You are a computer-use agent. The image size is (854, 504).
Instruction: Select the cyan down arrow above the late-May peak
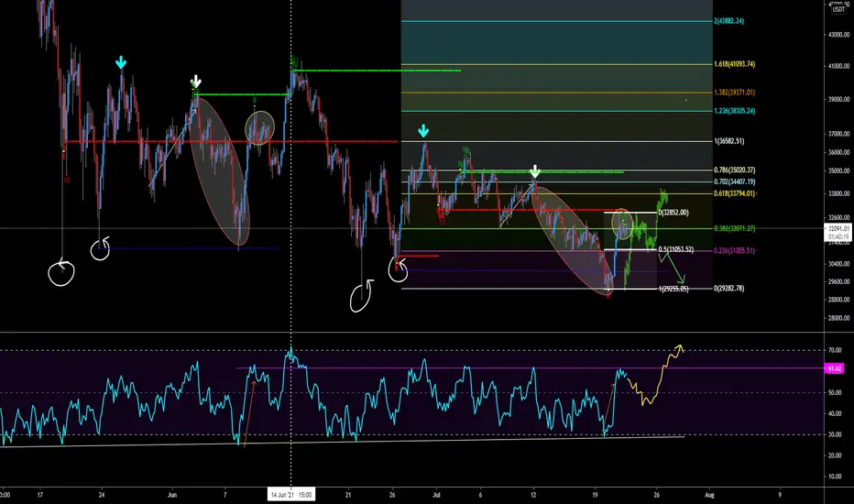(x=121, y=62)
